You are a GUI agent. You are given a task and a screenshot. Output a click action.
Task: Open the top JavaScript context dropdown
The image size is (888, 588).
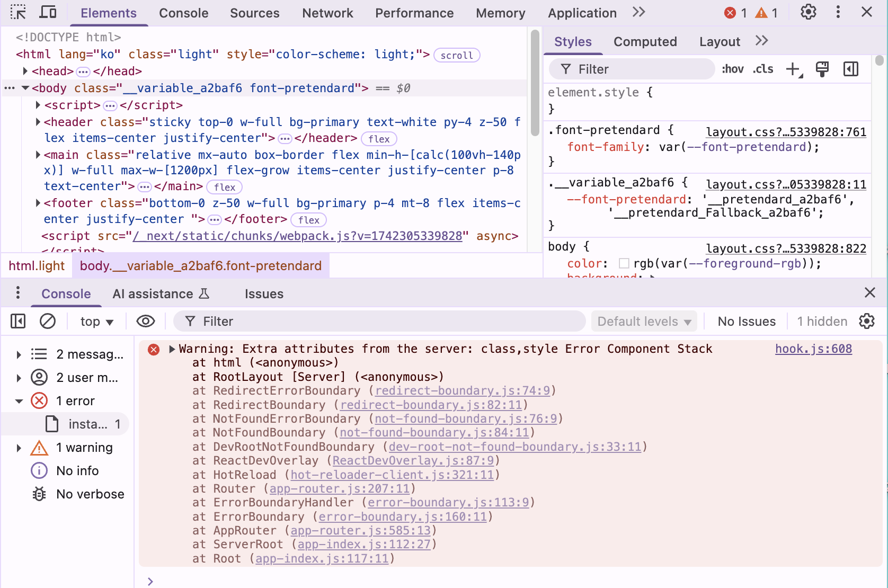[x=97, y=322]
